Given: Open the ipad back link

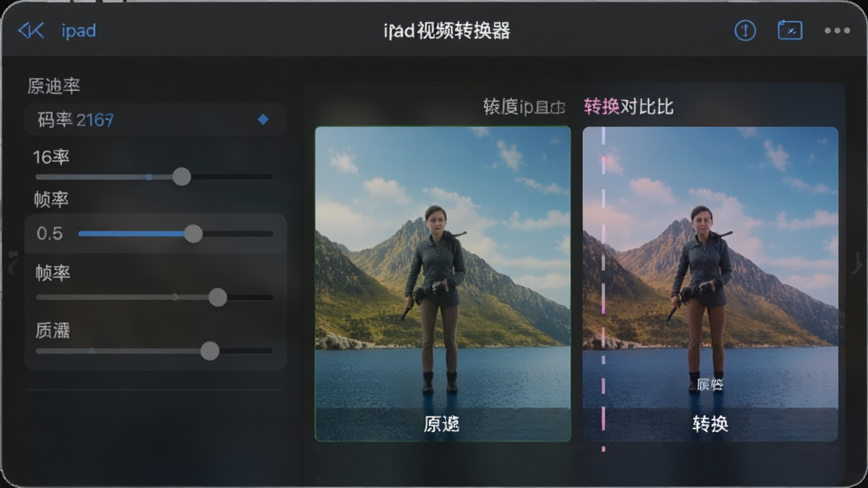Looking at the screenshot, I should 79,30.
